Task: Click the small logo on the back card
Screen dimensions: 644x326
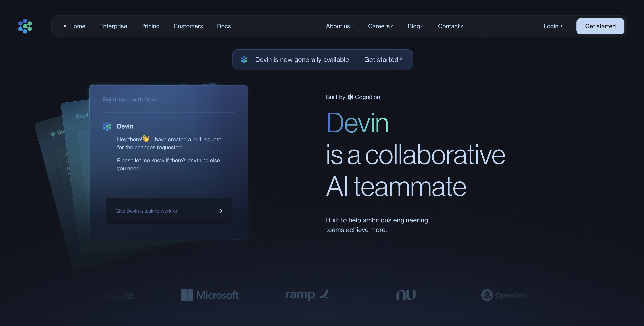Action: [53, 134]
